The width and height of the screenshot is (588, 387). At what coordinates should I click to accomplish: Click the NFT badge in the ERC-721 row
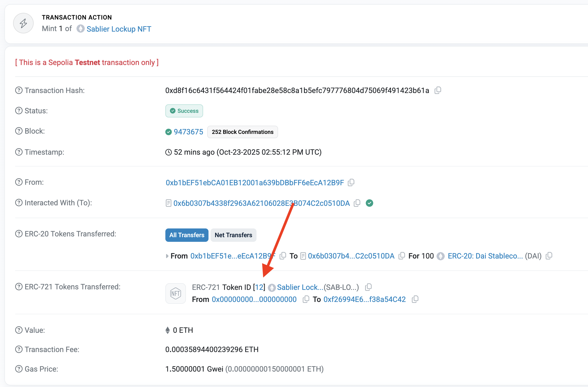[175, 293]
